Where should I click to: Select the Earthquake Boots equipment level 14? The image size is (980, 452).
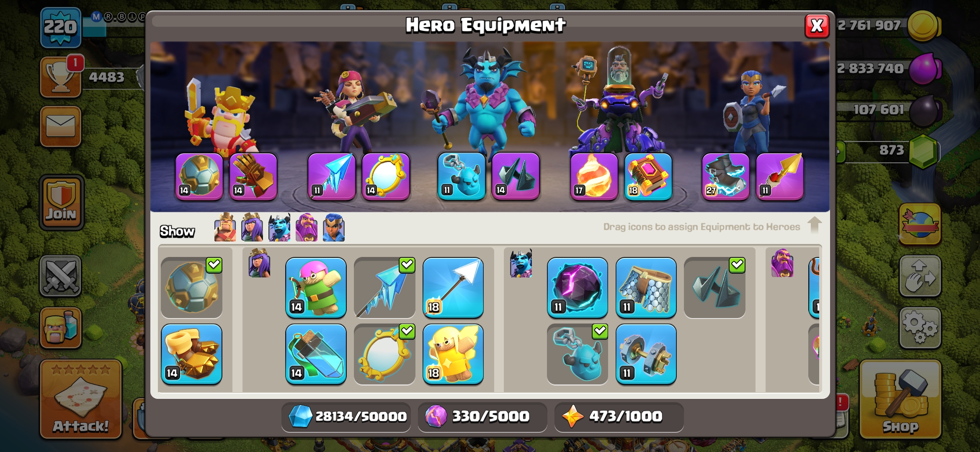[x=191, y=354]
